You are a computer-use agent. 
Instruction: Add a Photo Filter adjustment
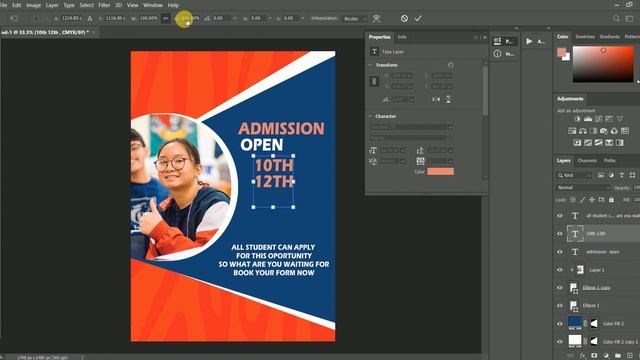click(604, 131)
